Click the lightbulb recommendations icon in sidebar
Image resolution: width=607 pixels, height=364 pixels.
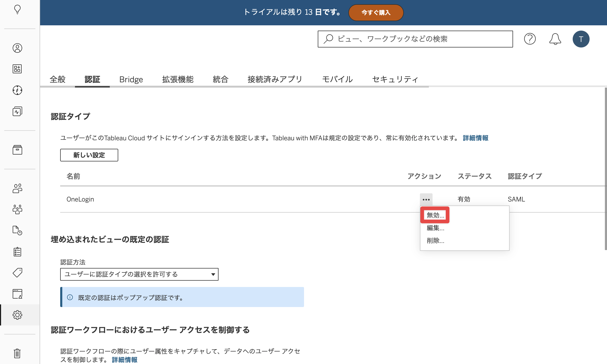coord(17,9)
